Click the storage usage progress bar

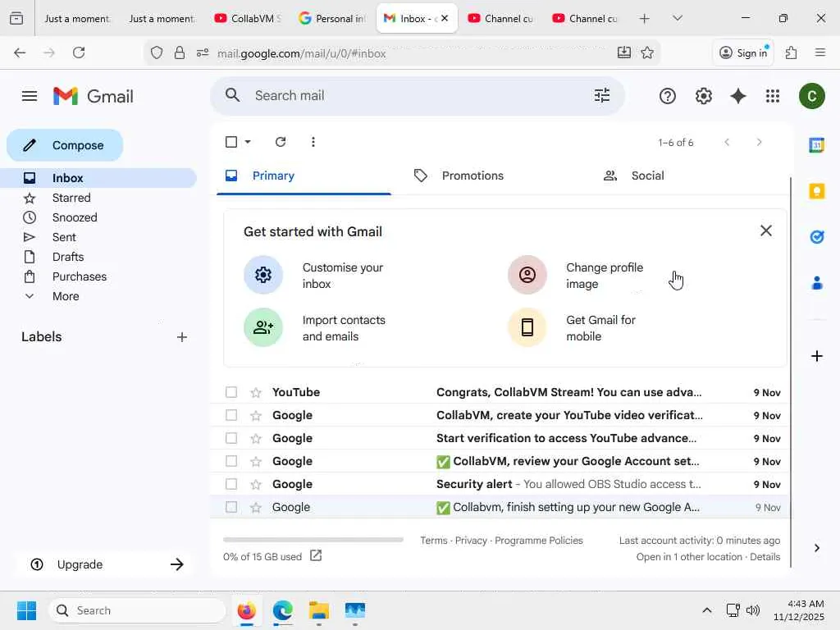(x=313, y=540)
